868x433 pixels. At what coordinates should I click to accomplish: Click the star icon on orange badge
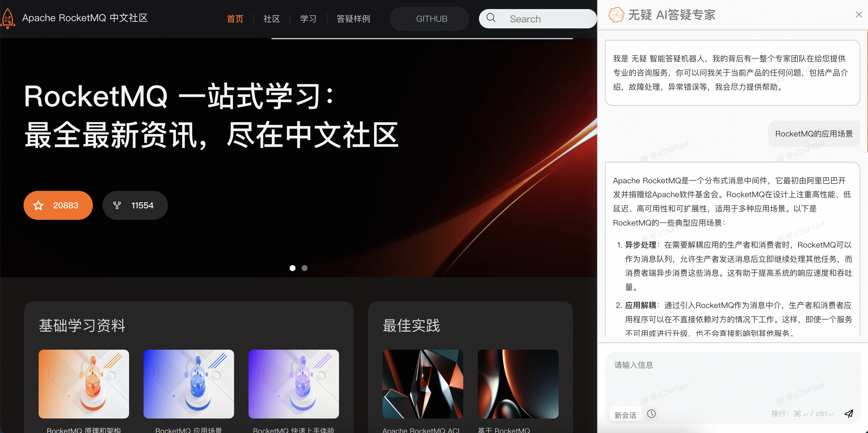(38, 205)
